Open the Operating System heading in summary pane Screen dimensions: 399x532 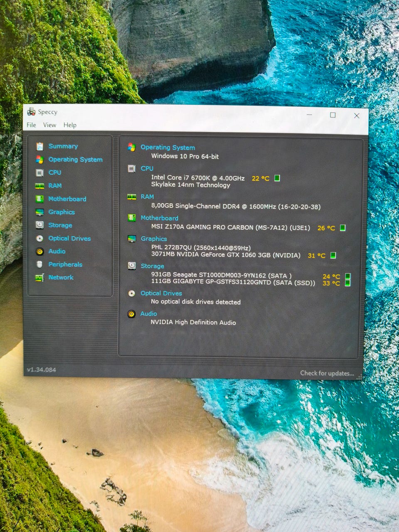167,147
